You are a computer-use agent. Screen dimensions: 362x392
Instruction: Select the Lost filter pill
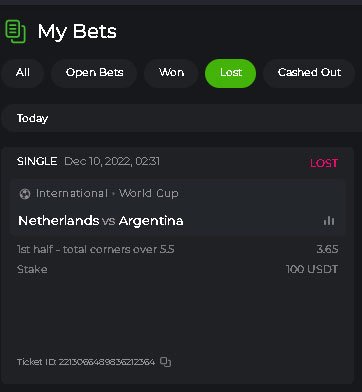tap(231, 73)
